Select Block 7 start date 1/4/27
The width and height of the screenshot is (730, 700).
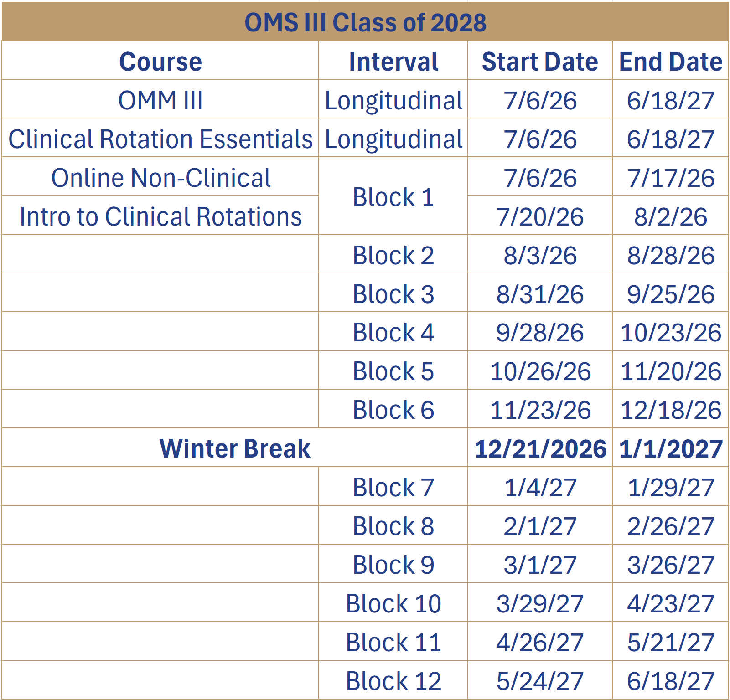point(540,487)
